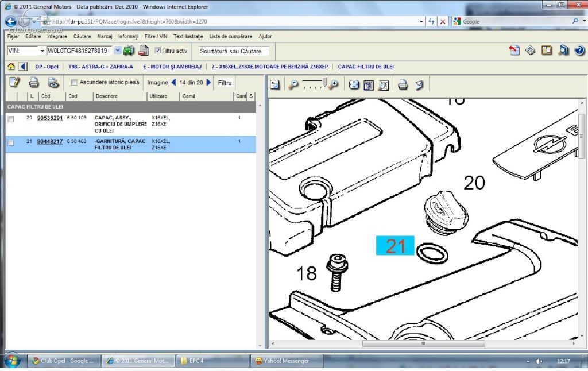Click the red-and-gray document icon next to the VIN field
The image size is (588, 371).
[x=143, y=51]
